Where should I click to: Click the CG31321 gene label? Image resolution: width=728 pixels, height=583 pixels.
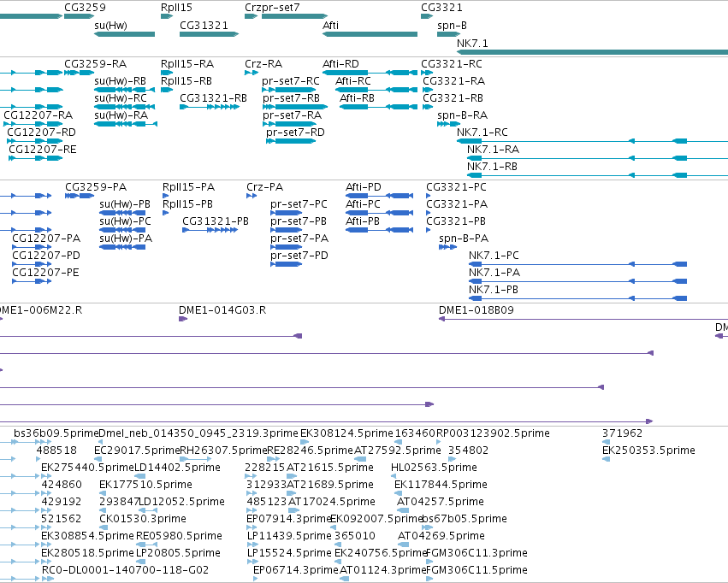pos(204,26)
